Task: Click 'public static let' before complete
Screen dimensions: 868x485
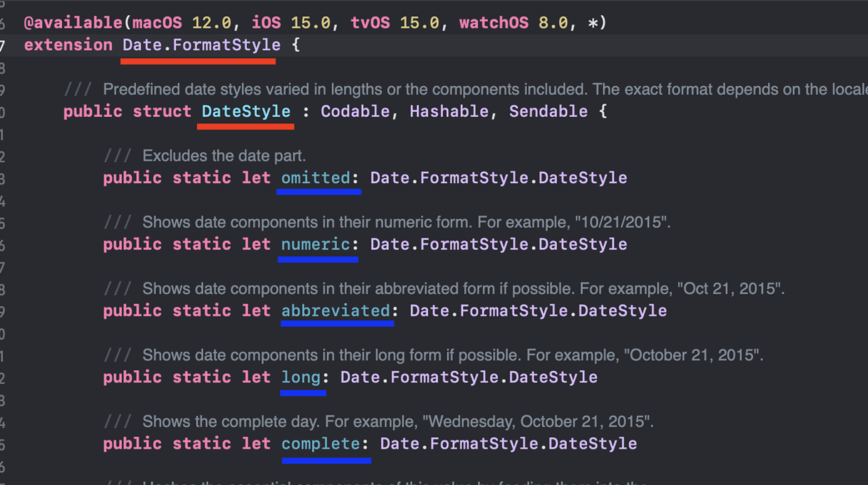Action: coord(187,443)
